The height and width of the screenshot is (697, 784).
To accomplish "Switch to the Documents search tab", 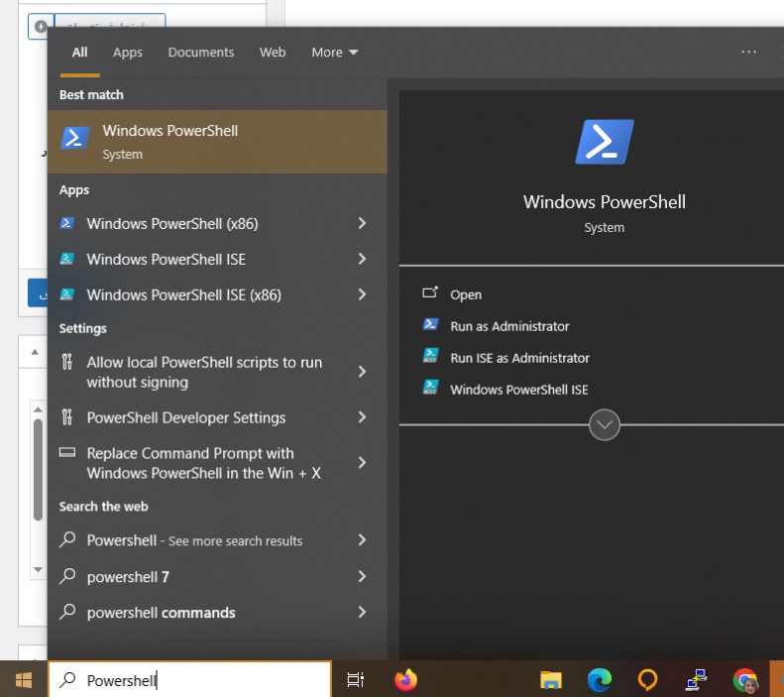I will coord(201,53).
